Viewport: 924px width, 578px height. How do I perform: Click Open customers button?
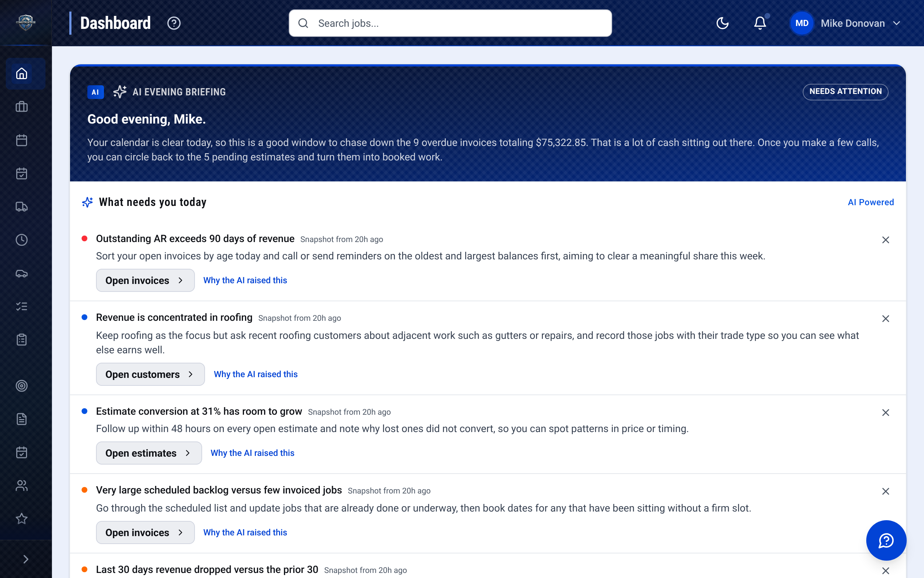(150, 374)
